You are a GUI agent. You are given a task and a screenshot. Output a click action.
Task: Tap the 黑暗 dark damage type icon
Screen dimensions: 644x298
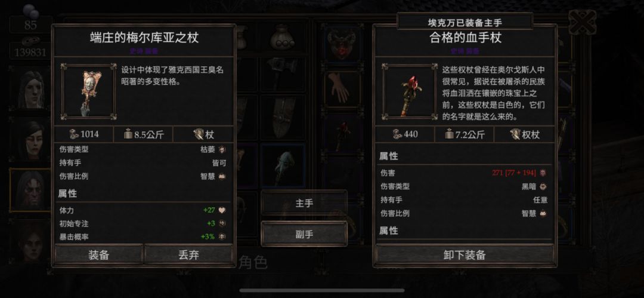[x=543, y=186]
